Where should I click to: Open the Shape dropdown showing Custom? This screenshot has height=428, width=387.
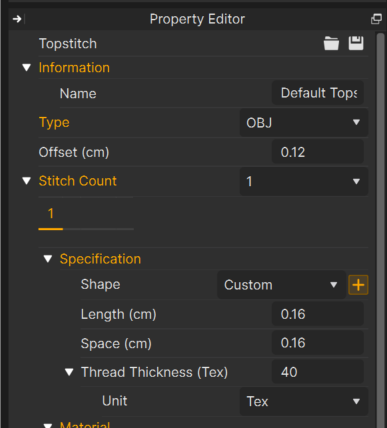pos(281,285)
